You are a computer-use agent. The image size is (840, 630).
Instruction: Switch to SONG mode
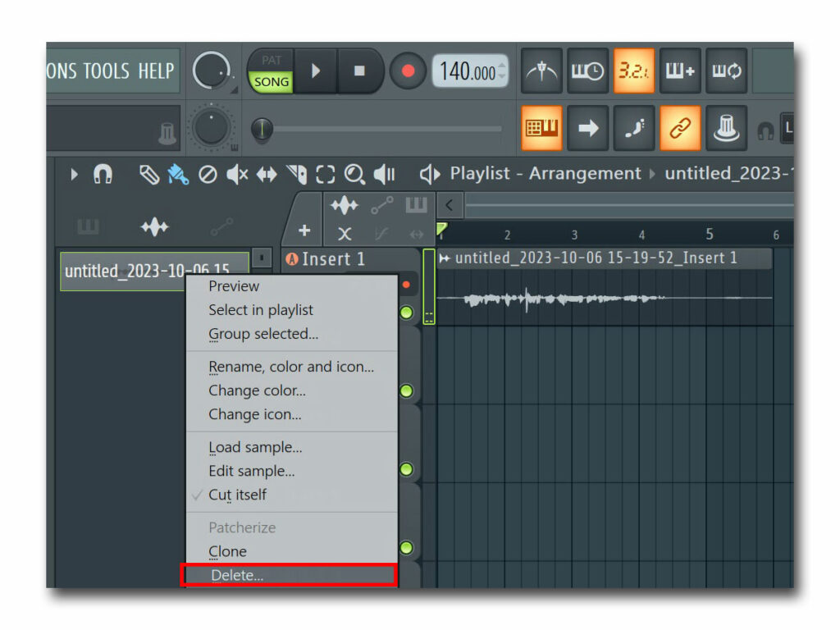click(271, 82)
